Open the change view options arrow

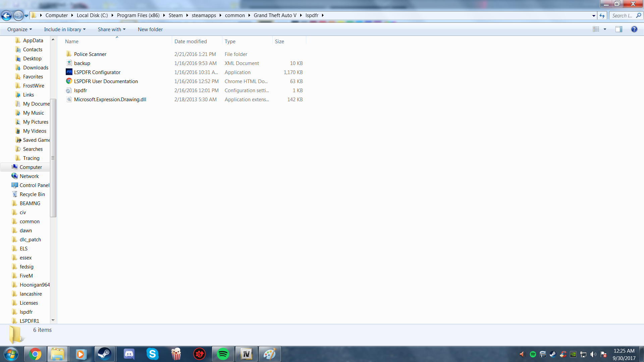coord(605,29)
